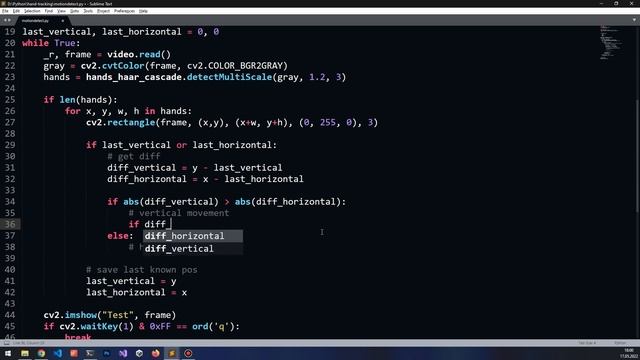Focus Sublime Text taskbar icon
This screenshot has height=360, width=640.
172,353
